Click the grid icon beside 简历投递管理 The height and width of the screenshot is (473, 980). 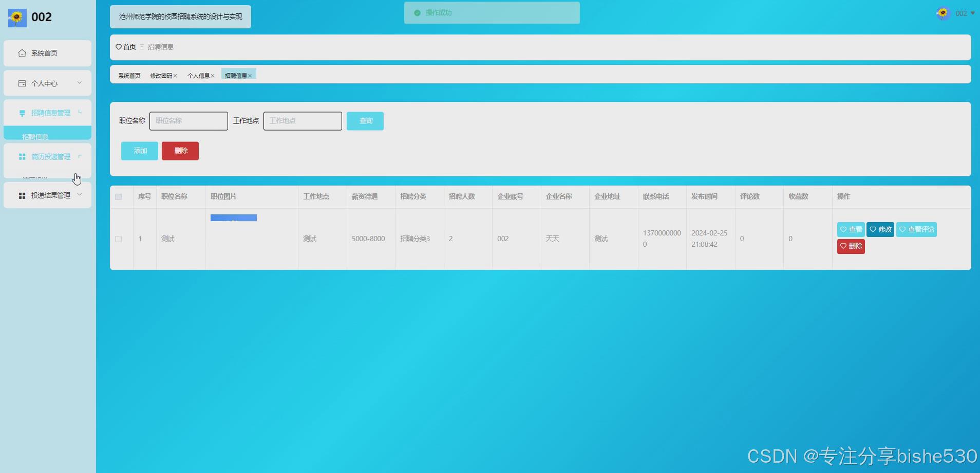point(22,157)
